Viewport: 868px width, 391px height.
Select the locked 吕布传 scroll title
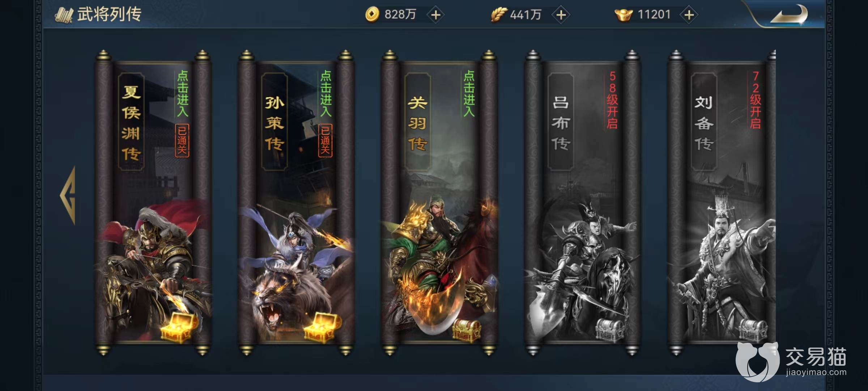pos(561,122)
